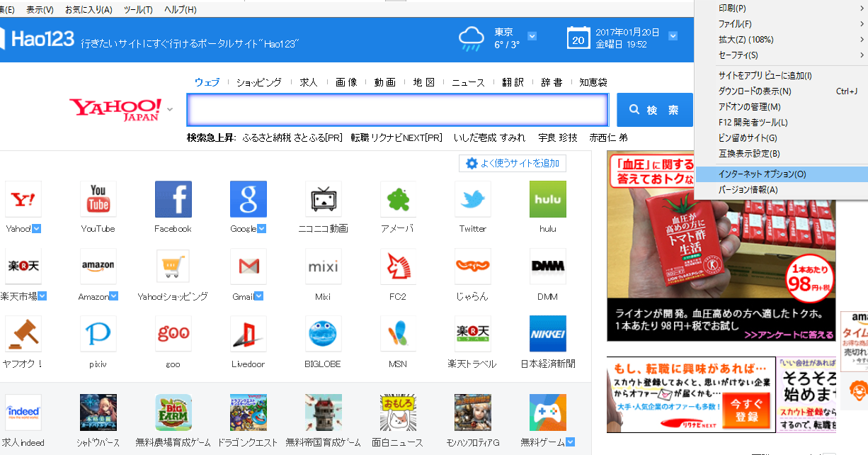Open the 無料ゲーム controller icon
Image resolution: width=868 pixels, height=455 pixels.
point(548,412)
